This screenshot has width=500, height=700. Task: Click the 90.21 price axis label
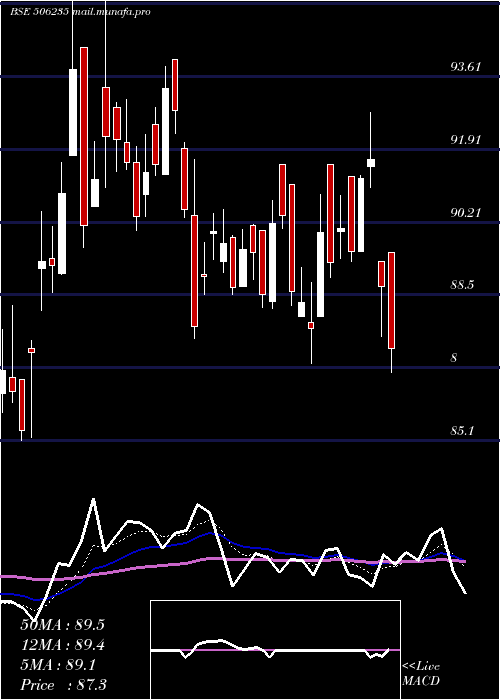[466, 213]
